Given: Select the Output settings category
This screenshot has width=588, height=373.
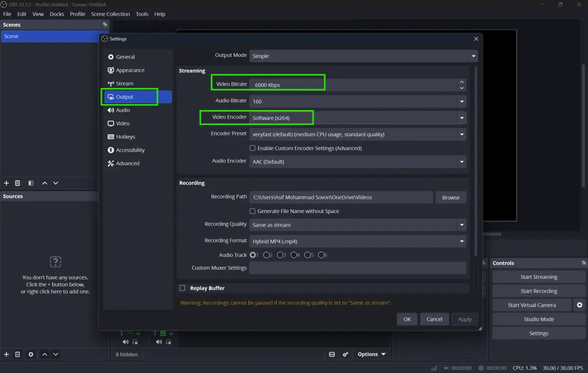Looking at the screenshot, I should [x=138, y=97].
